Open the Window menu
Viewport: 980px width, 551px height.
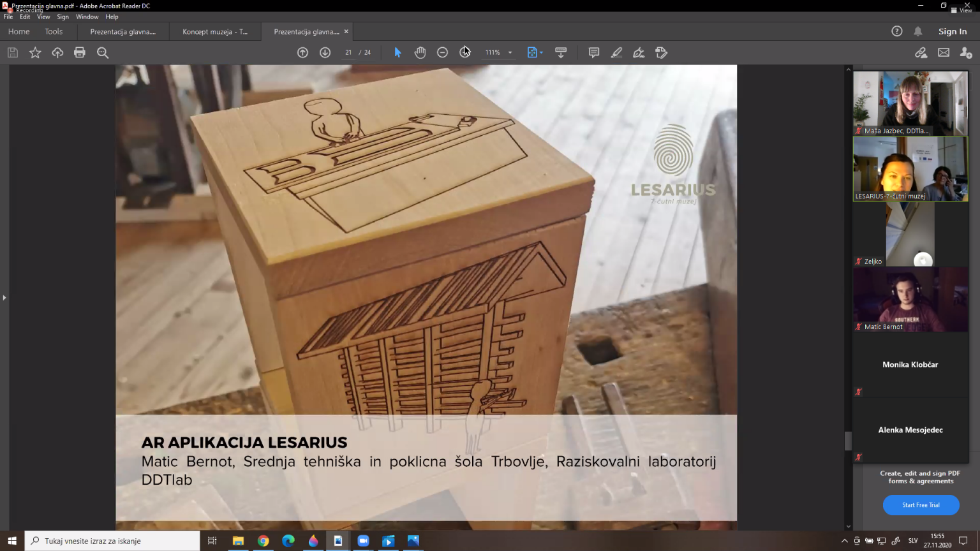pyautogui.click(x=87, y=17)
